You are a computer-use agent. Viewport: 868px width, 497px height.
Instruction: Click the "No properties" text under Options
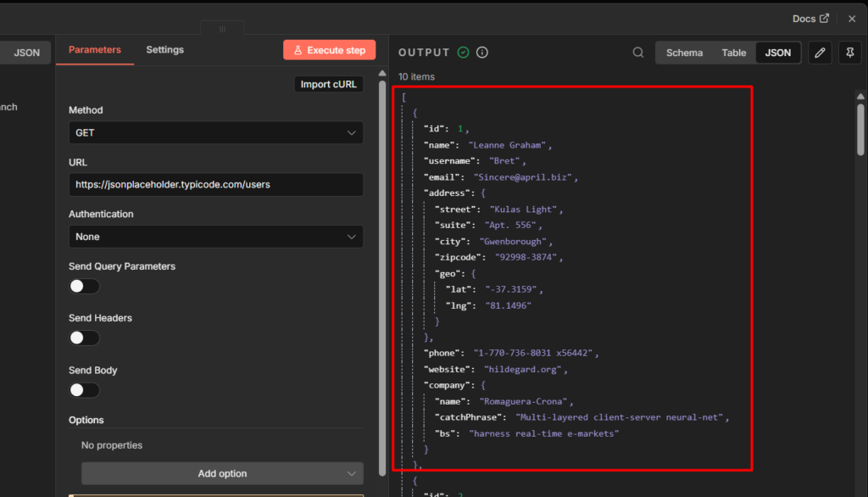pyautogui.click(x=112, y=445)
